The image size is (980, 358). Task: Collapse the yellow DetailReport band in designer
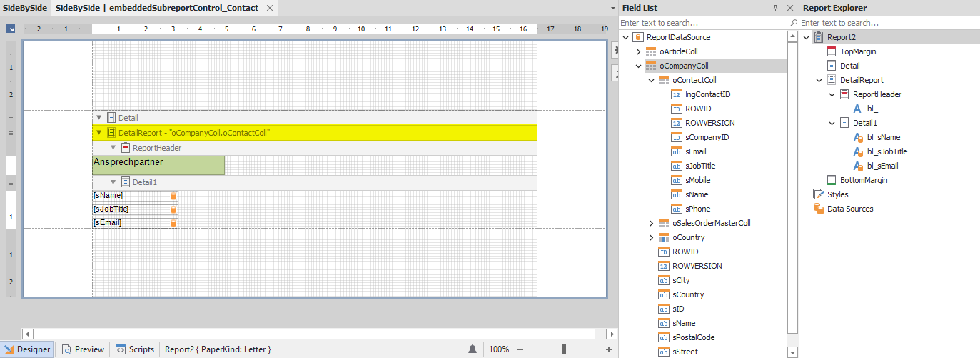pyautogui.click(x=99, y=133)
